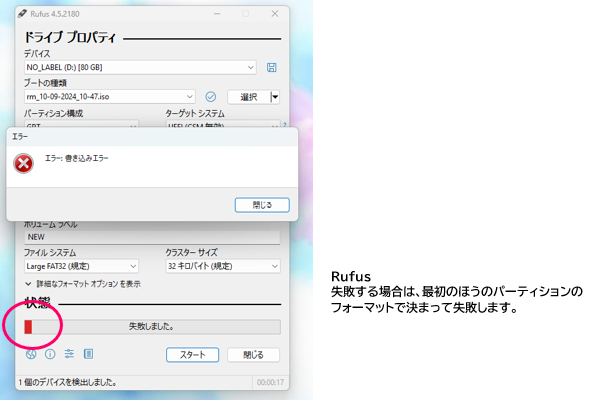Open application settings sliders icon

[69, 354]
